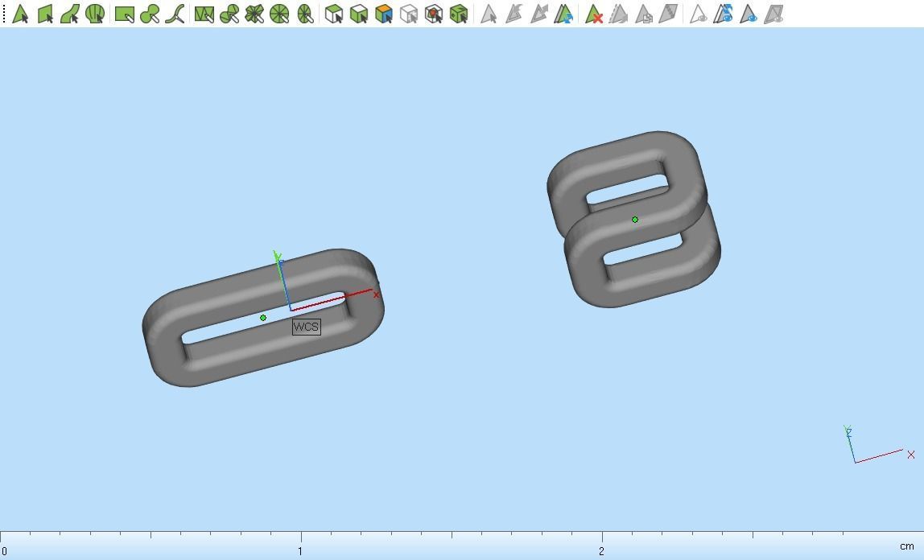
Task: Select the triangle pick tool with cursor
Action: [x=20, y=14]
